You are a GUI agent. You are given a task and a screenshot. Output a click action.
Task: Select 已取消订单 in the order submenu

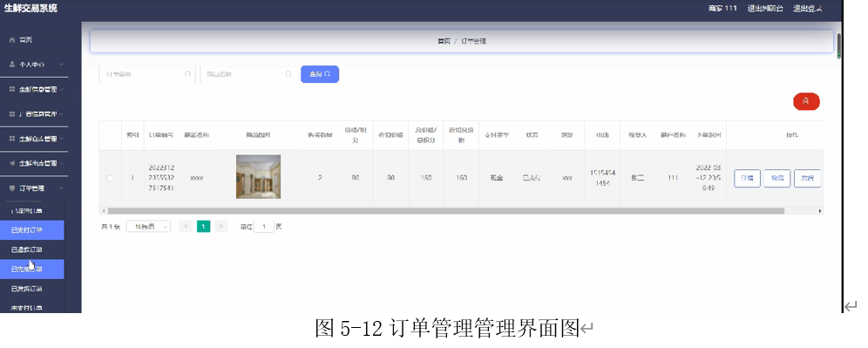pos(32,210)
